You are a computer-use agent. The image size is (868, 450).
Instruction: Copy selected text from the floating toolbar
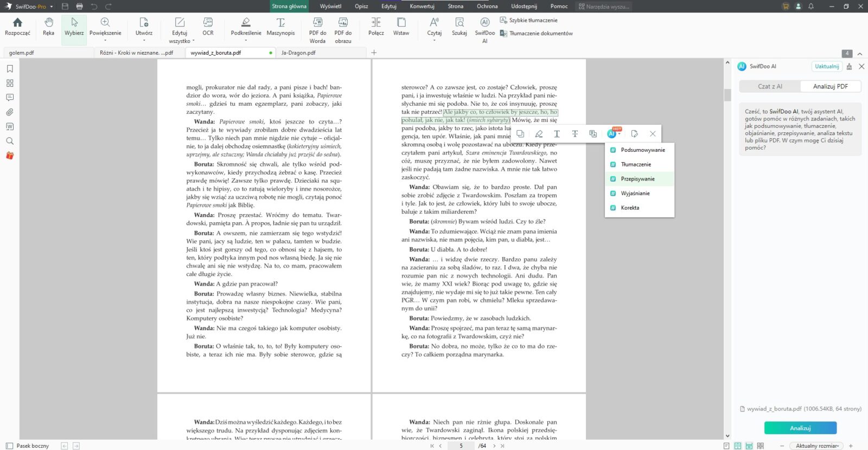520,134
